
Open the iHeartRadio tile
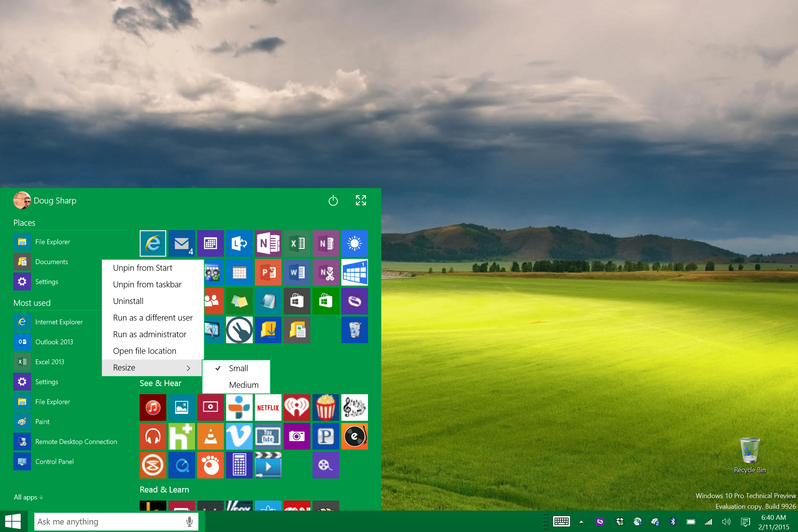(297, 407)
